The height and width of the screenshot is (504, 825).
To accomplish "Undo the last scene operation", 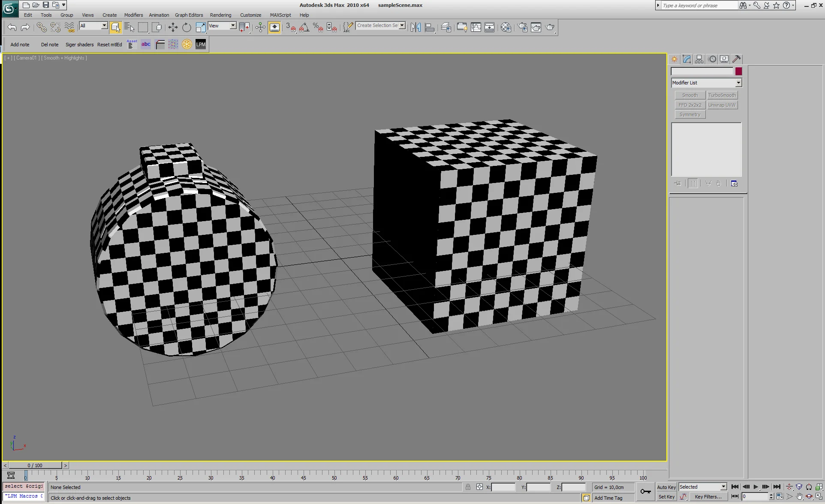I will (12, 27).
